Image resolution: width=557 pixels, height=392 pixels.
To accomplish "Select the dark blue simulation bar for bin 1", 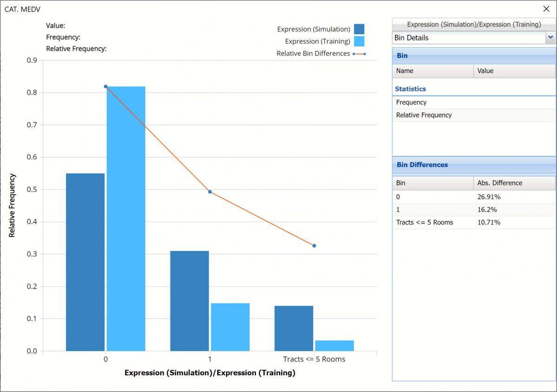I will point(189,301).
